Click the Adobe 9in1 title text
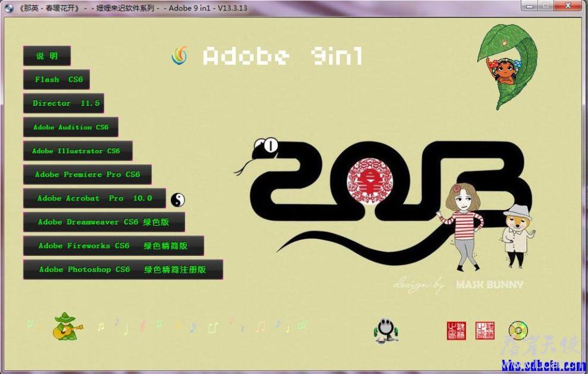The height and width of the screenshot is (374, 588). point(283,56)
